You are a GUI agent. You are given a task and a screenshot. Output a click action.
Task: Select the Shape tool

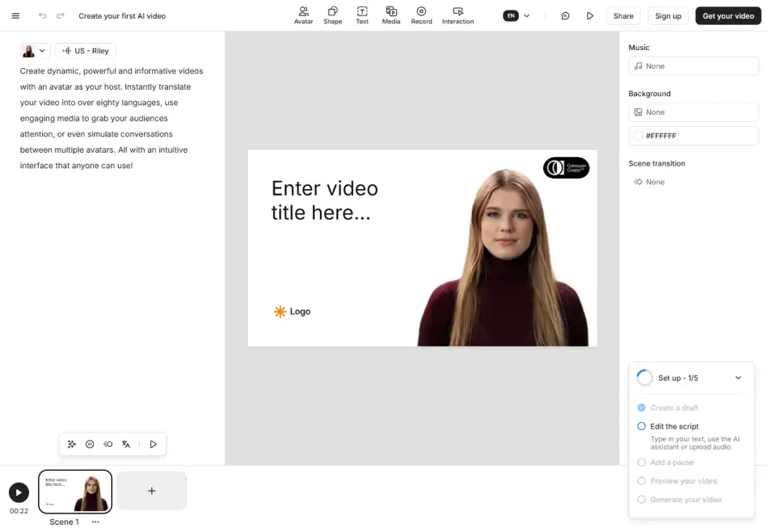(x=332, y=15)
